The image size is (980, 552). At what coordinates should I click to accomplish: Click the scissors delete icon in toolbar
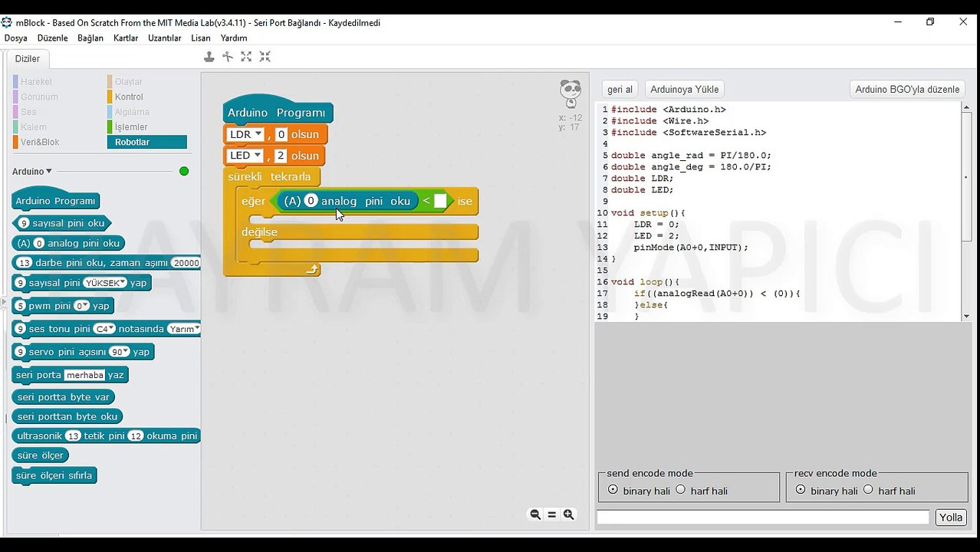pos(228,57)
